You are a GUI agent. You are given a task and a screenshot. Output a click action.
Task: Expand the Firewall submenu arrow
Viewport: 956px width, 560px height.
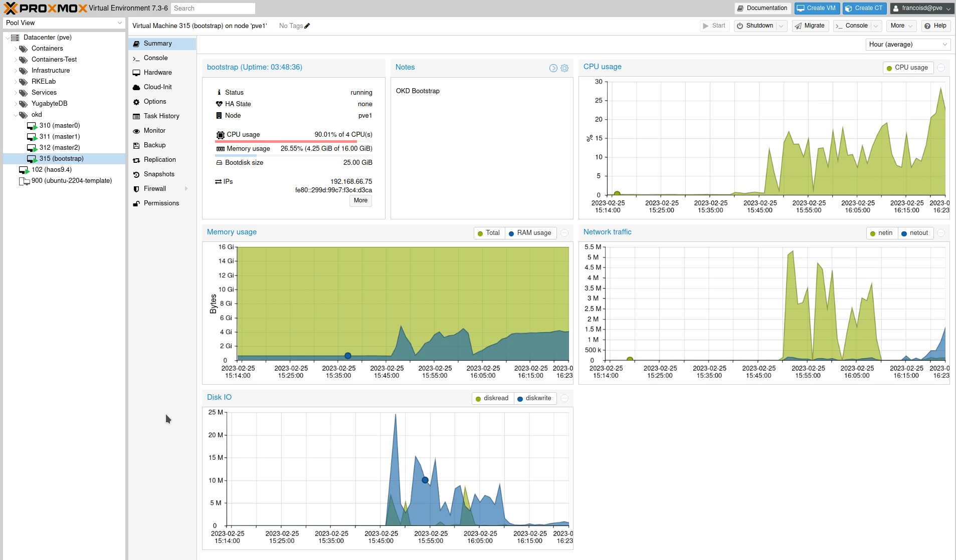[186, 189]
